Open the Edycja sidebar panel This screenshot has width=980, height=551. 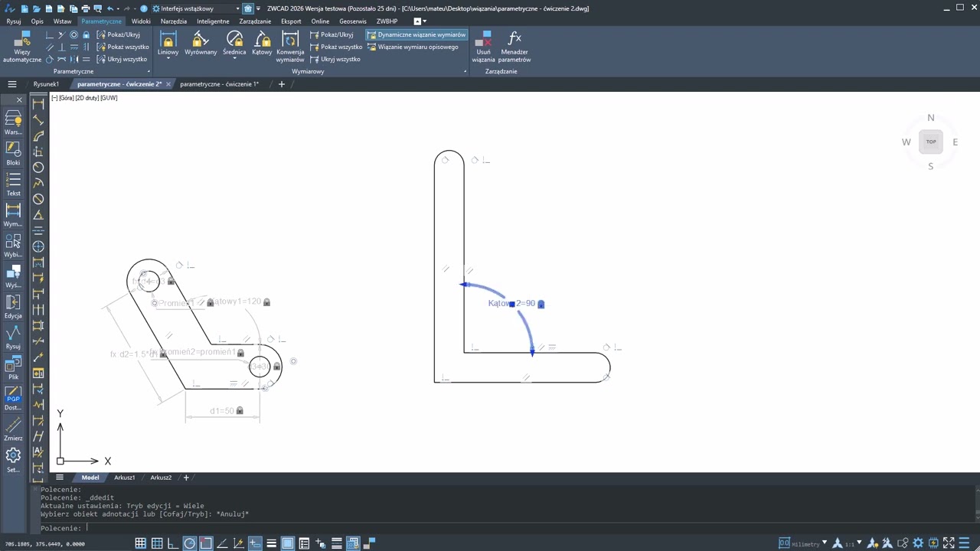coord(13,306)
